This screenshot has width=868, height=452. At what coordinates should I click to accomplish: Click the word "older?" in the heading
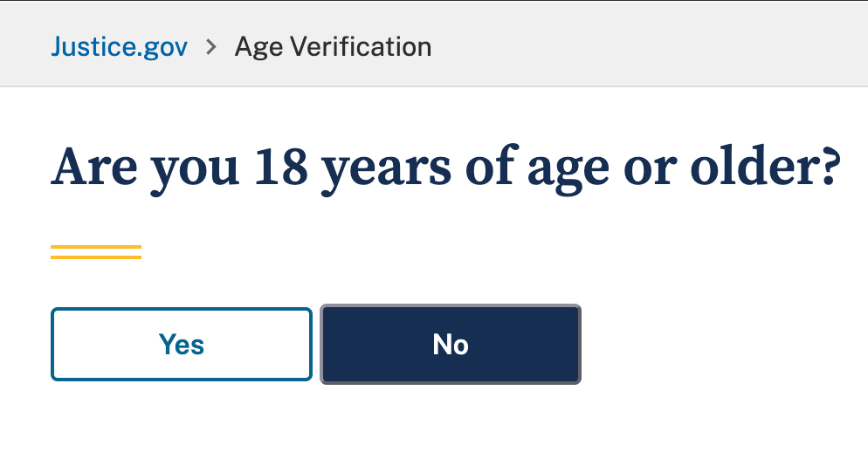pyautogui.click(x=764, y=168)
